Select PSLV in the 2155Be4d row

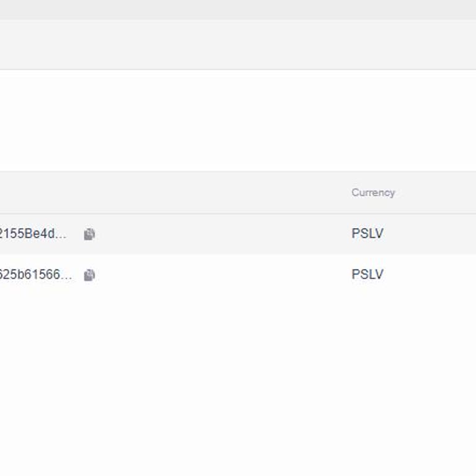[368, 234]
